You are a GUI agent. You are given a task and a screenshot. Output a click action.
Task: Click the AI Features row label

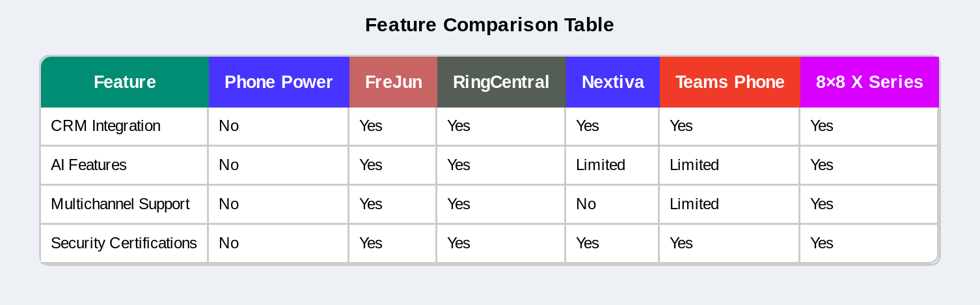(x=88, y=165)
